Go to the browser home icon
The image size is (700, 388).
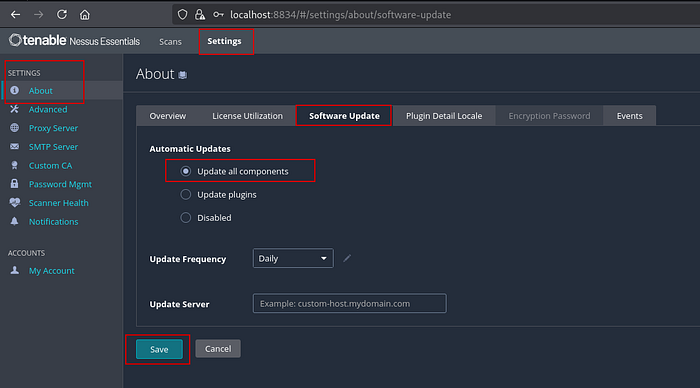coord(84,15)
